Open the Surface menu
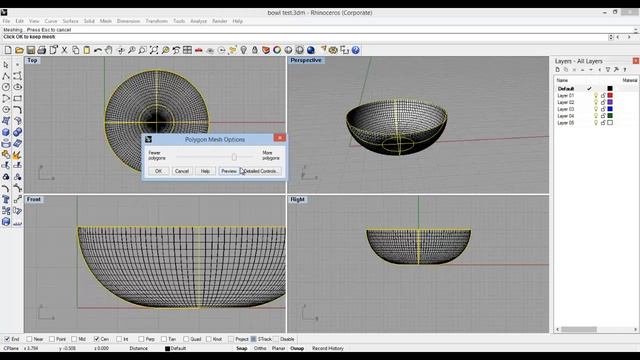The image size is (640, 360). click(x=70, y=21)
